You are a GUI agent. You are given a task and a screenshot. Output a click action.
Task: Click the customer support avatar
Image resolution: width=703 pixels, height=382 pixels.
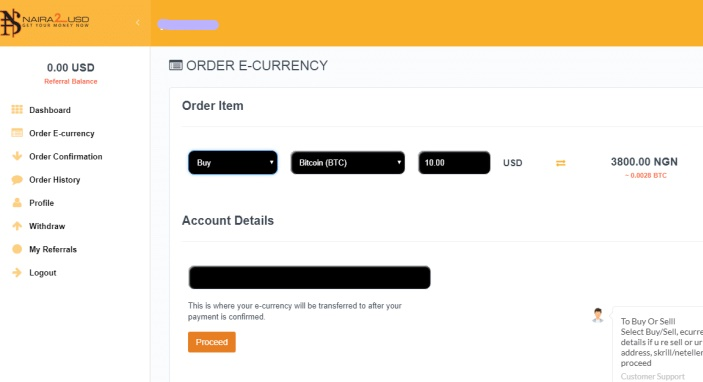(598, 315)
